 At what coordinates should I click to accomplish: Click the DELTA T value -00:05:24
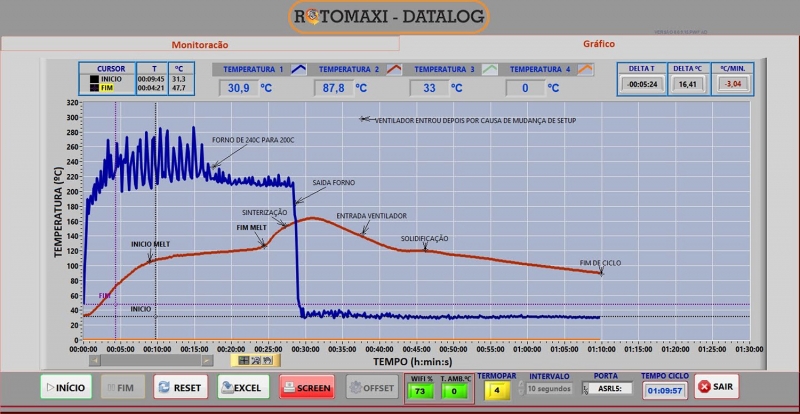pyautogui.click(x=642, y=84)
